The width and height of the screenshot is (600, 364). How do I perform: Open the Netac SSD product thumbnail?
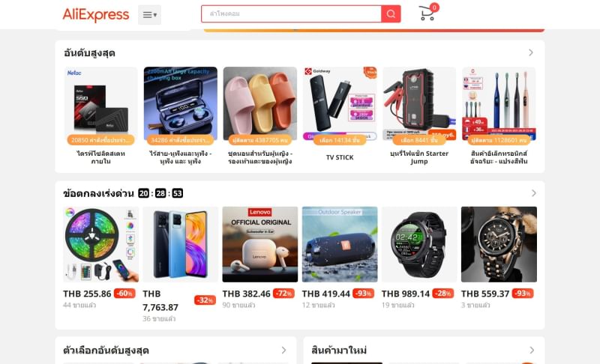click(x=101, y=104)
